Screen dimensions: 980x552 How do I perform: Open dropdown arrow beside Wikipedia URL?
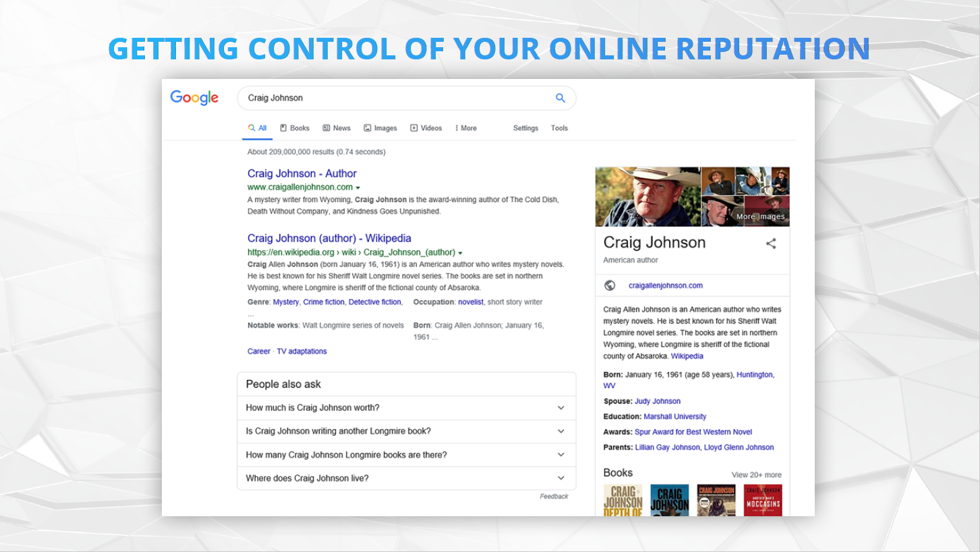(x=460, y=253)
